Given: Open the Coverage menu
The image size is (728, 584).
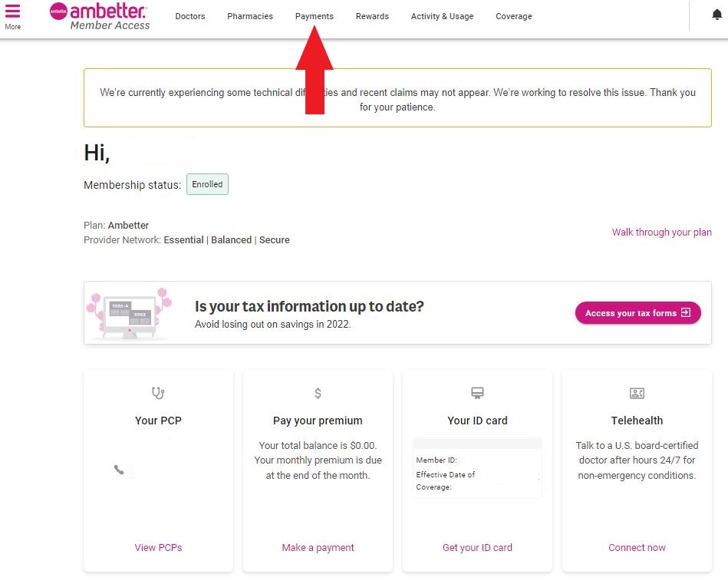Looking at the screenshot, I should point(513,16).
